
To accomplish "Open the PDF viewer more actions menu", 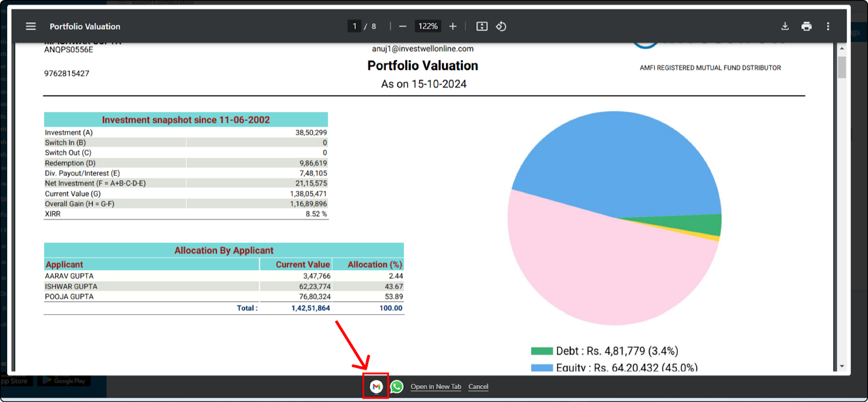I will (828, 26).
